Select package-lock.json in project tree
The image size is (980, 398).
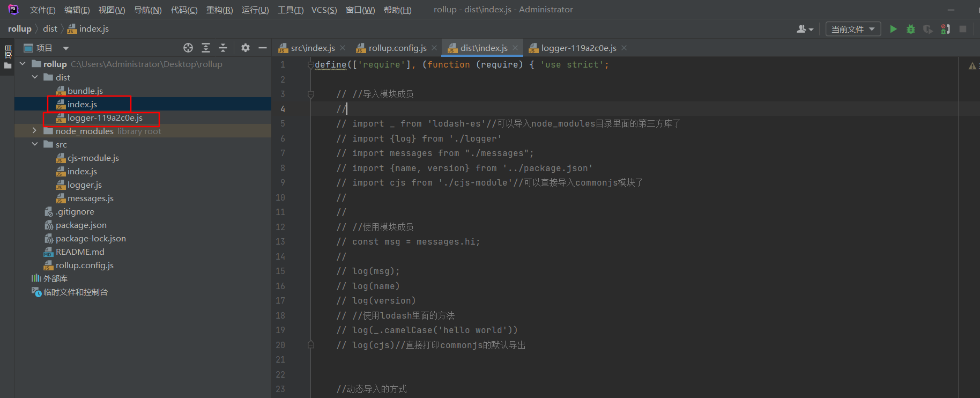coord(85,238)
